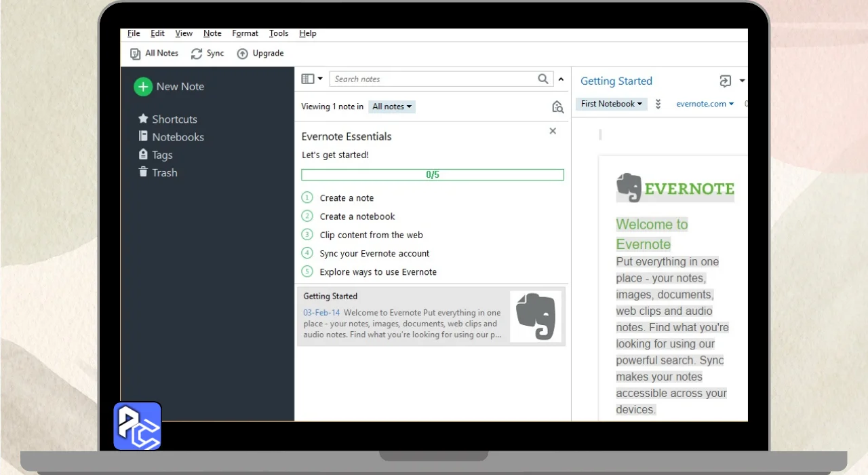
Task: Open the View menu
Action: tap(184, 33)
